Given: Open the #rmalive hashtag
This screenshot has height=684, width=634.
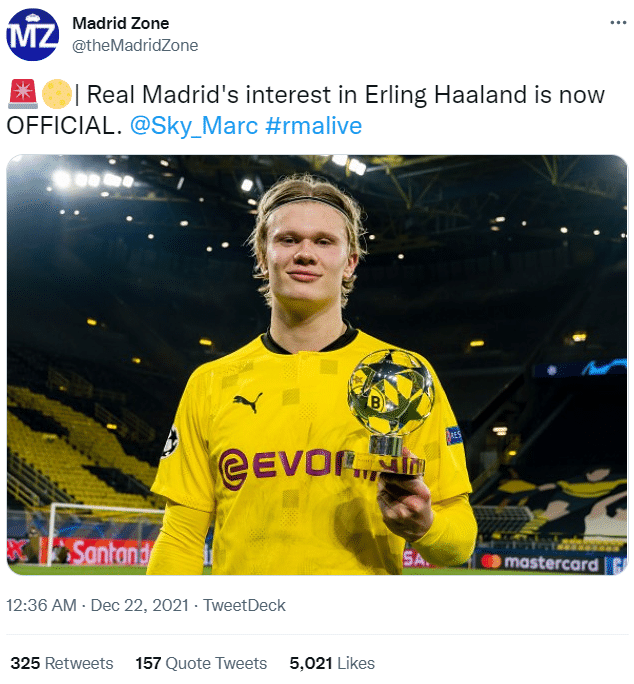Looking at the screenshot, I should (x=313, y=126).
